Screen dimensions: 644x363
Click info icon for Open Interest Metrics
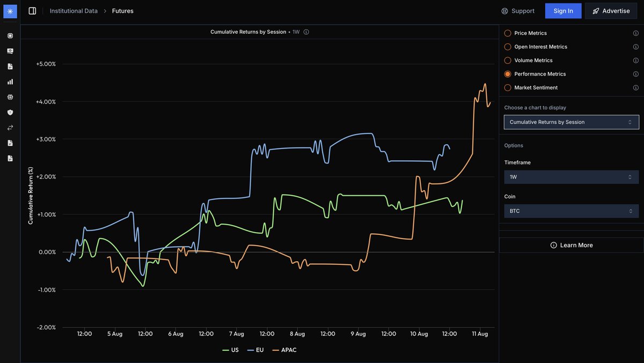[635, 47]
